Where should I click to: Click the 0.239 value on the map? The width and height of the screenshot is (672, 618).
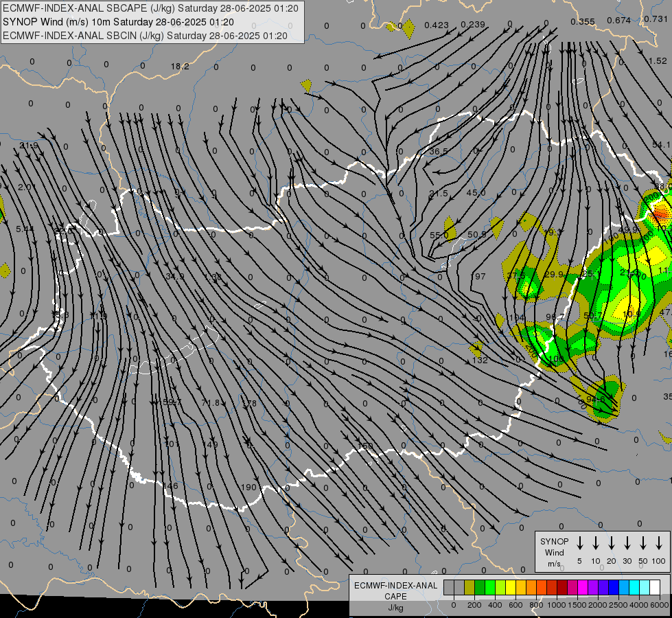coord(473,25)
